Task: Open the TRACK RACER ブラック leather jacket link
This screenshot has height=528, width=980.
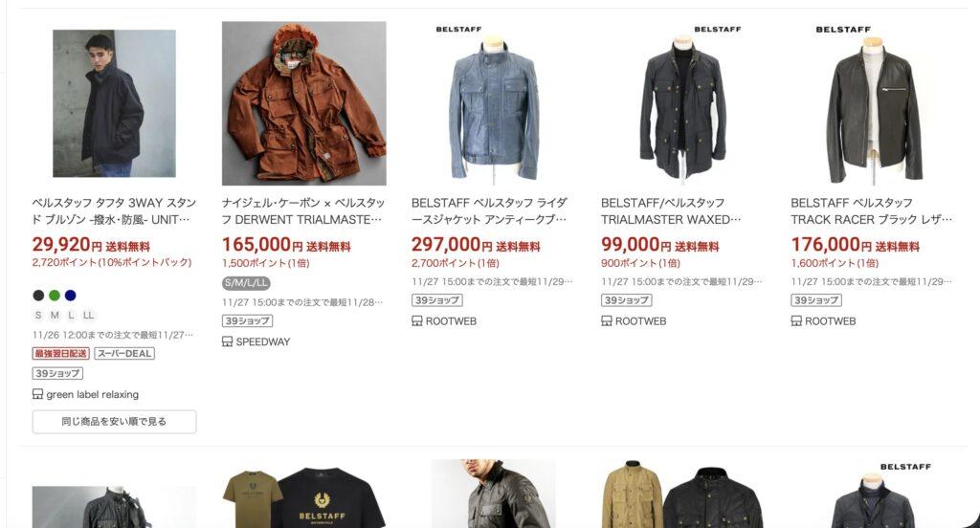Action: click(x=871, y=211)
